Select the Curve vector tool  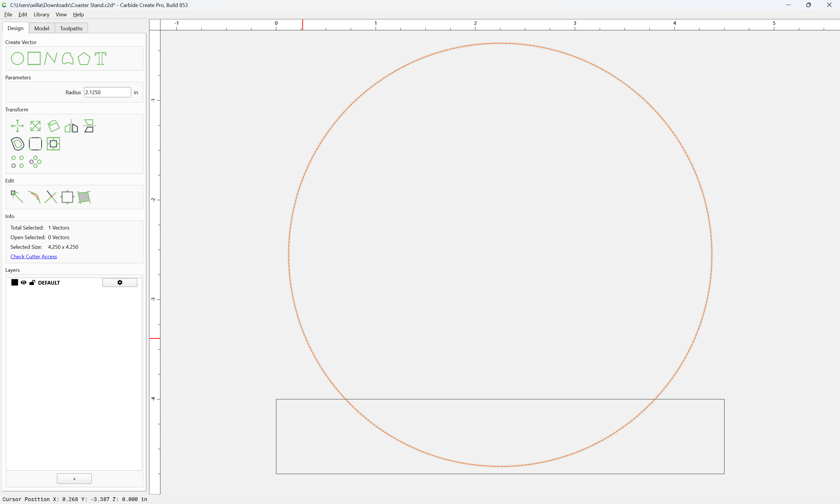68,58
